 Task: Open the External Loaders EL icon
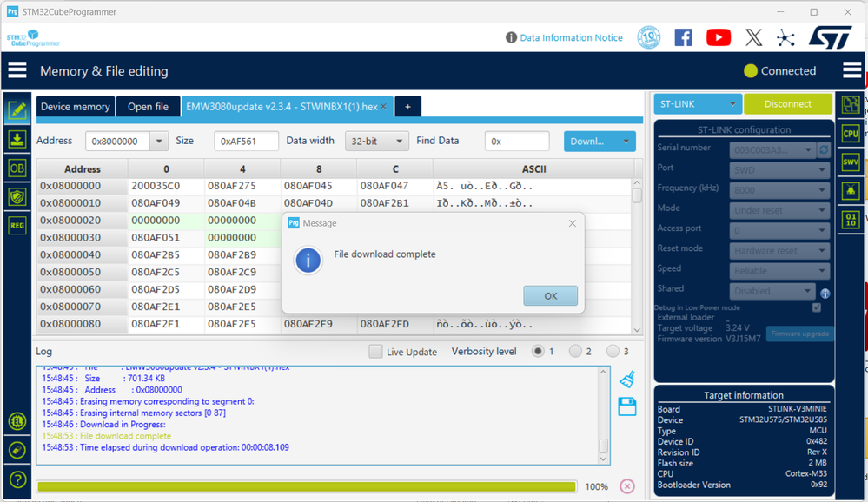pos(17,422)
